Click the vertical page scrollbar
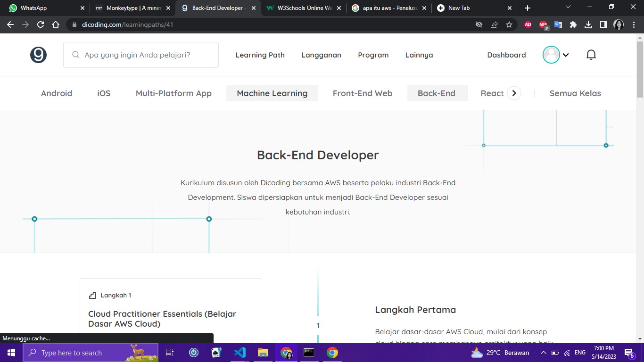 640,69
